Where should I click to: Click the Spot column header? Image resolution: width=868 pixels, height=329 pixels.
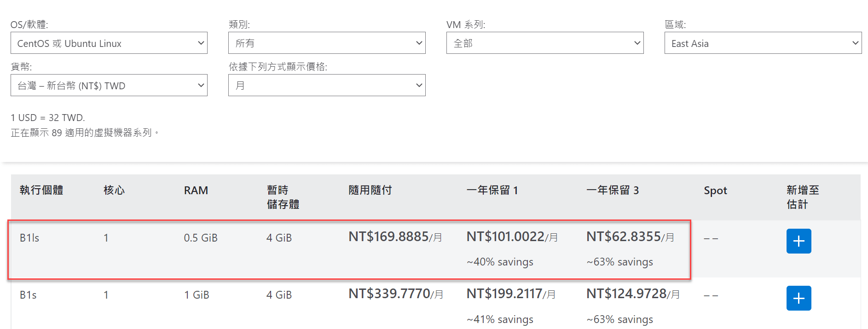[715, 190]
